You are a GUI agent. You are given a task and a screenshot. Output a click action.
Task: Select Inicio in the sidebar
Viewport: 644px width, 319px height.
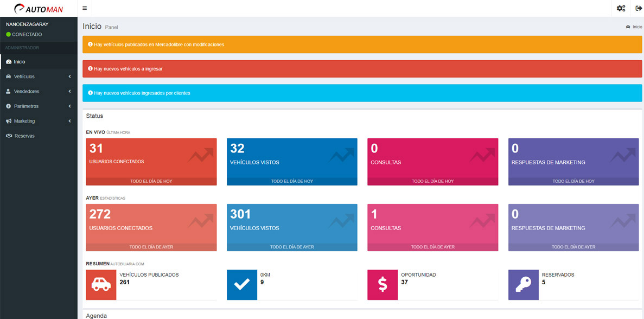point(20,62)
